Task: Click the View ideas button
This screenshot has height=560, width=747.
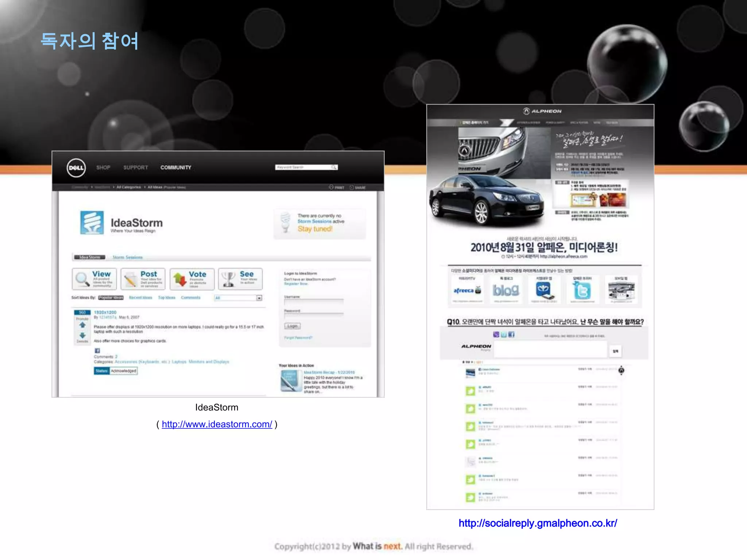Action: point(94,279)
